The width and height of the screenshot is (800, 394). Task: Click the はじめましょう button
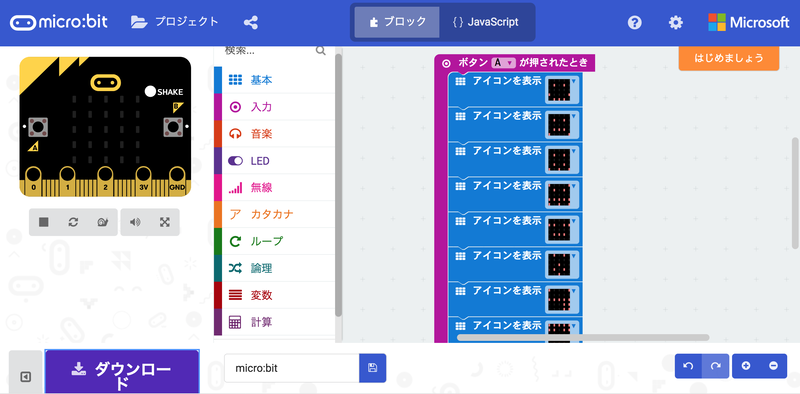coord(729,58)
